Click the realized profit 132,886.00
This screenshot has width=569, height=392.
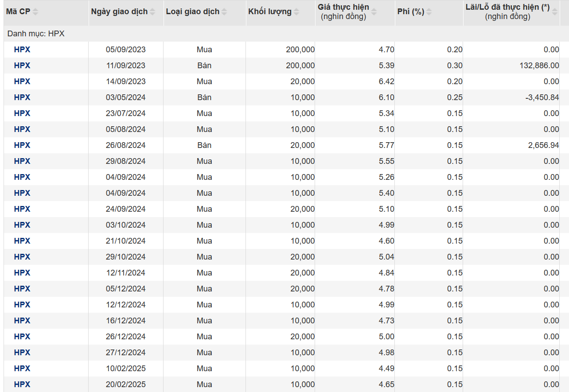539,66
